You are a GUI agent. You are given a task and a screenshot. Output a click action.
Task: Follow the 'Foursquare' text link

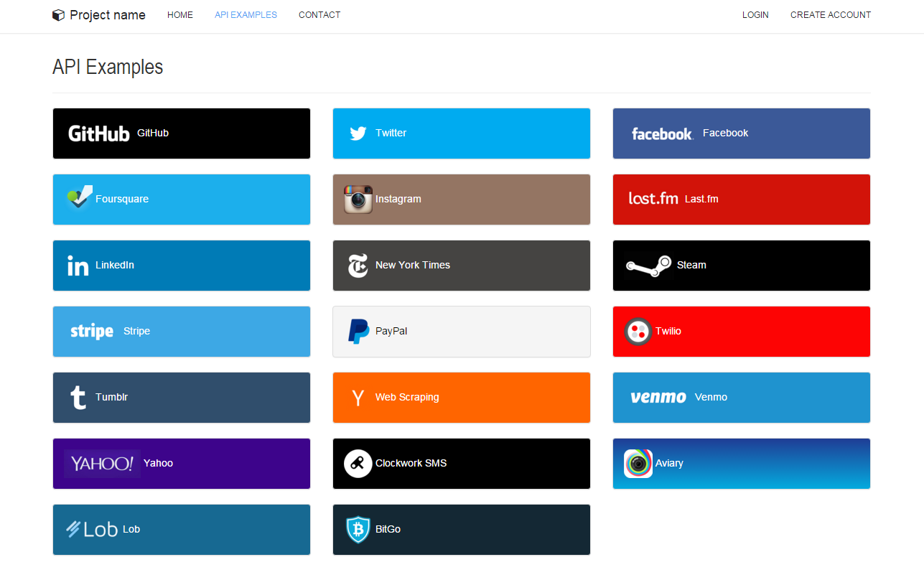[x=122, y=199]
